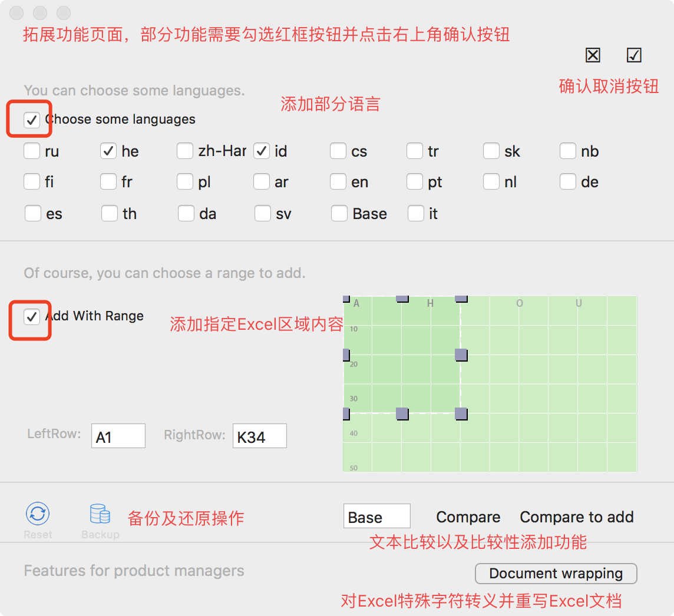Image resolution: width=674 pixels, height=616 pixels.
Task: Uncheck the he language checkbox
Action: pos(108,151)
